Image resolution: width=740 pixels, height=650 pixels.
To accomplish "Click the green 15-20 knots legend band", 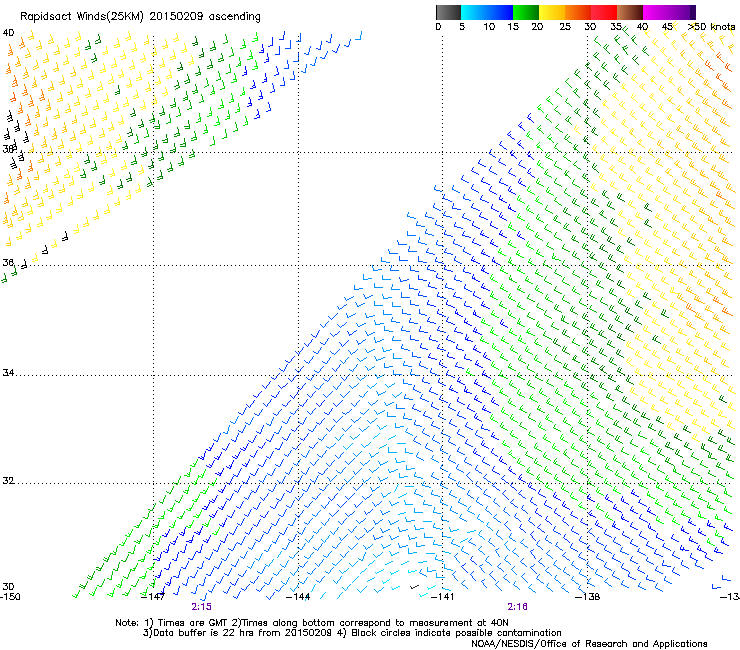I will pyautogui.click(x=526, y=12).
